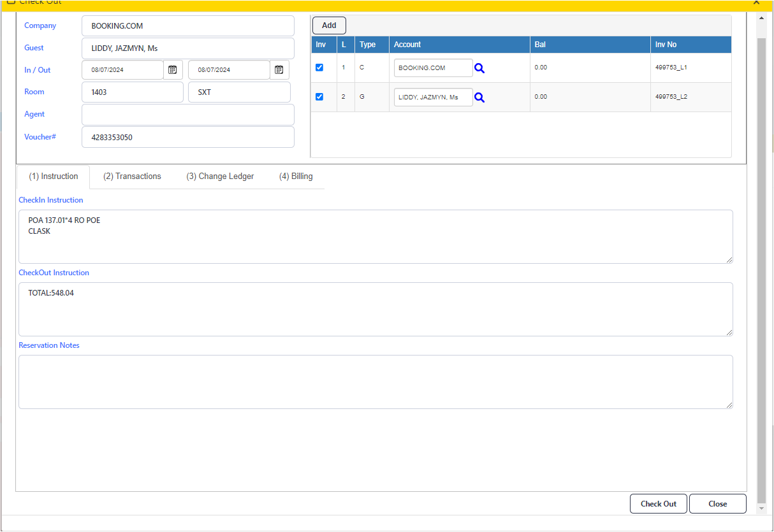
Task: Switch to the (1) Instruction tab
Action: (54, 176)
